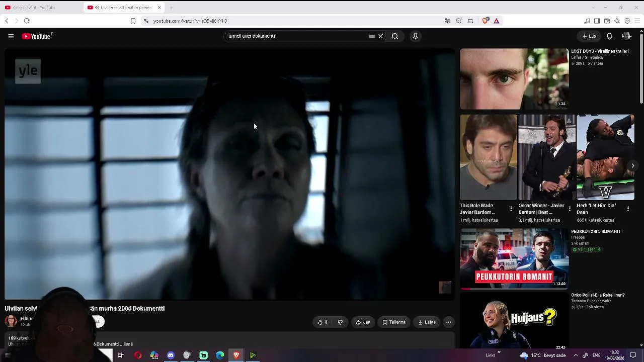This screenshot has height=362, width=644.
Task: Open options for 'Herb Let Him Die' short
Action: 628,209
